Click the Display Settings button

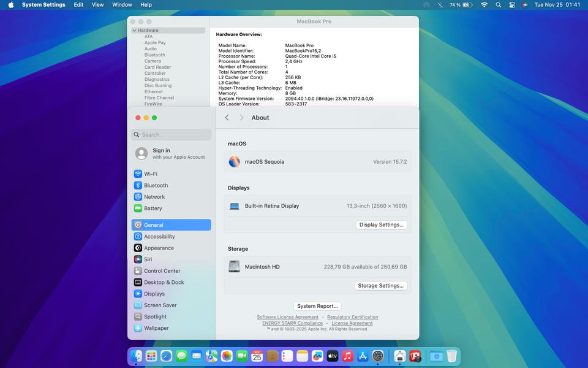[381, 225]
